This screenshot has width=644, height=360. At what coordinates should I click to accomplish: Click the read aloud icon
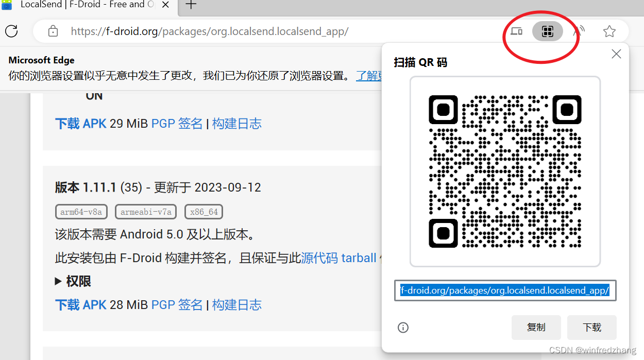[579, 31]
